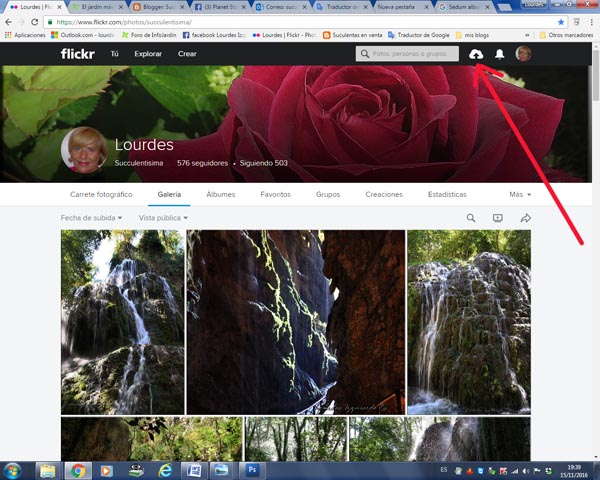Click the Word document taskbar icon
Screen dimensions: 600x480
(194, 470)
